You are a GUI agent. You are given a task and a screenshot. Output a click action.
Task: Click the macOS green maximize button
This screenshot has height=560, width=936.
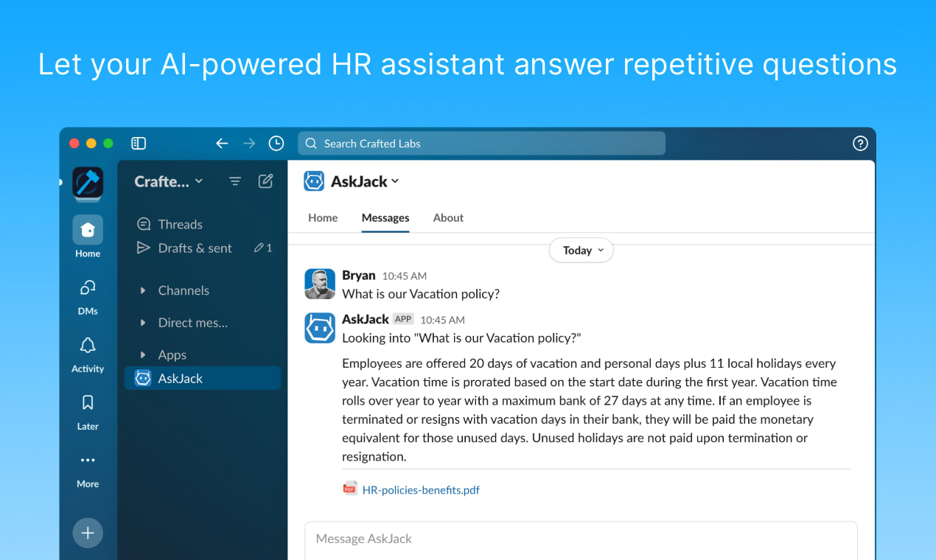pos(108,144)
